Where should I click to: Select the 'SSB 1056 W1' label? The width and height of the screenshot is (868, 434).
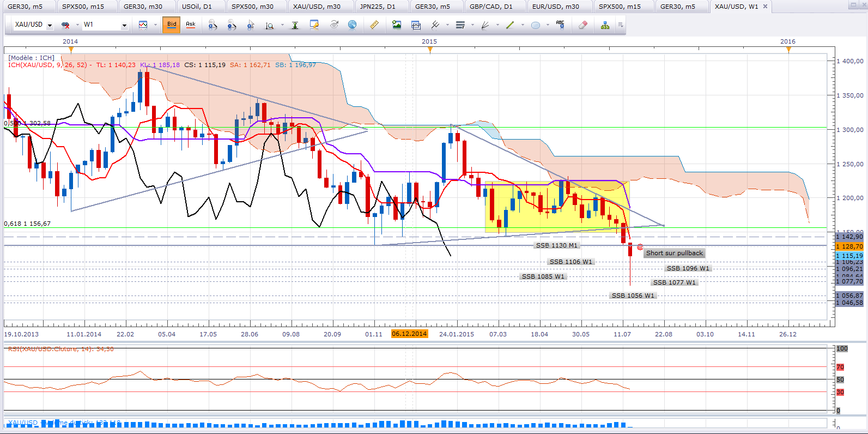point(633,296)
